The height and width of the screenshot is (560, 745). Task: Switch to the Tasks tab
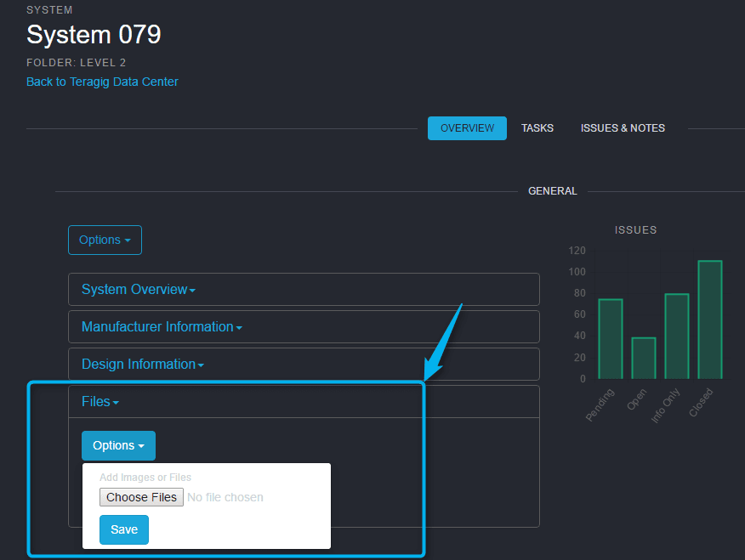tap(537, 128)
